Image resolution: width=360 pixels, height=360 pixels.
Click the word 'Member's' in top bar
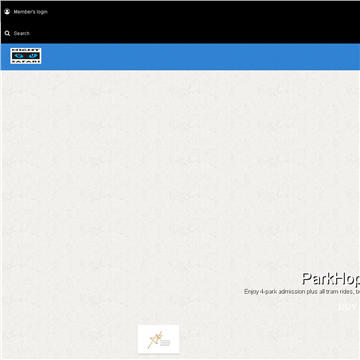tap(25, 12)
